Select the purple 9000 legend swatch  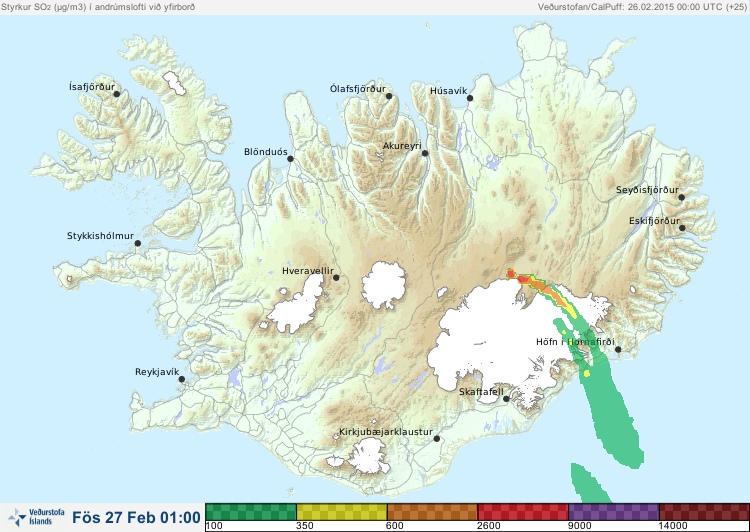click(614, 511)
